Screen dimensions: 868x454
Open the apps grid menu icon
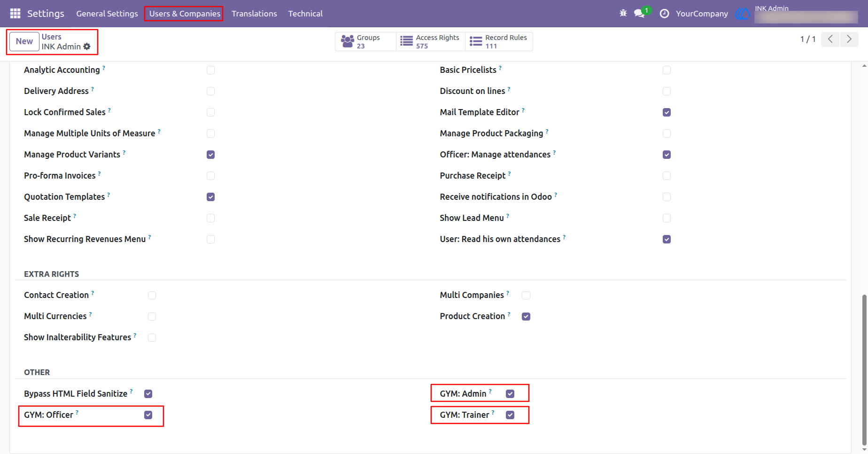pyautogui.click(x=15, y=14)
